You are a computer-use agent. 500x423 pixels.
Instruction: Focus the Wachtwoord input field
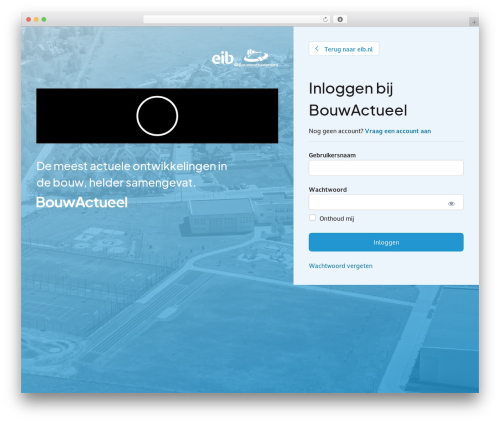pos(386,202)
